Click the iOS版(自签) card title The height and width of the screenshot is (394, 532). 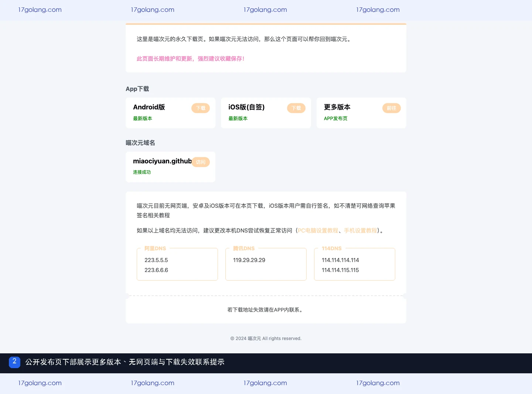point(246,107)
